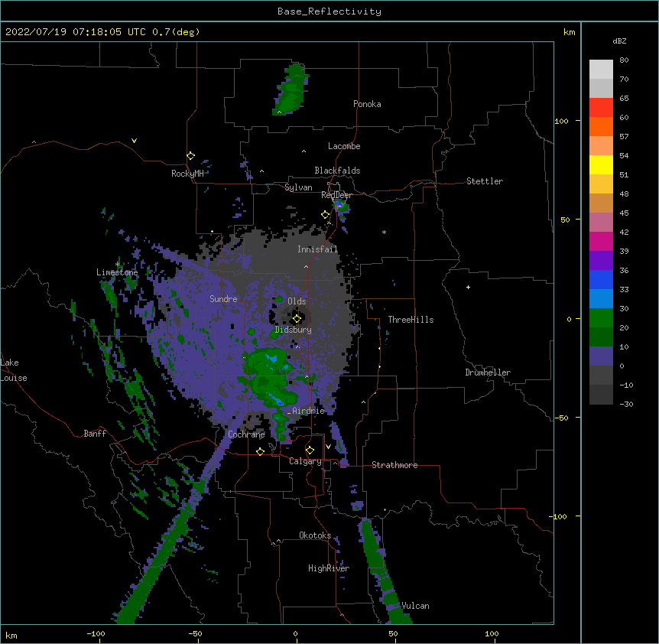Image resolution: width=659 pixels, height=644 pixels.
Task: Click the yellow v marker northwest of RockyMH
Action: coord(134,141)
